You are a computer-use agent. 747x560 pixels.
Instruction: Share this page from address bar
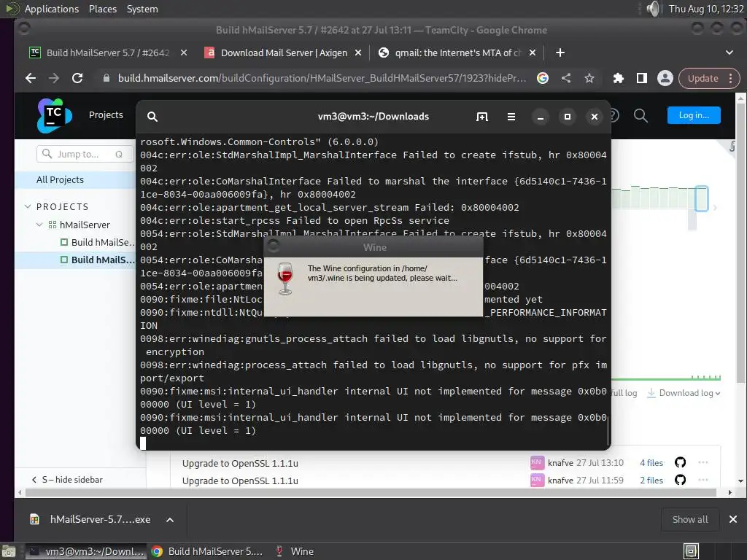click(566, 78)
